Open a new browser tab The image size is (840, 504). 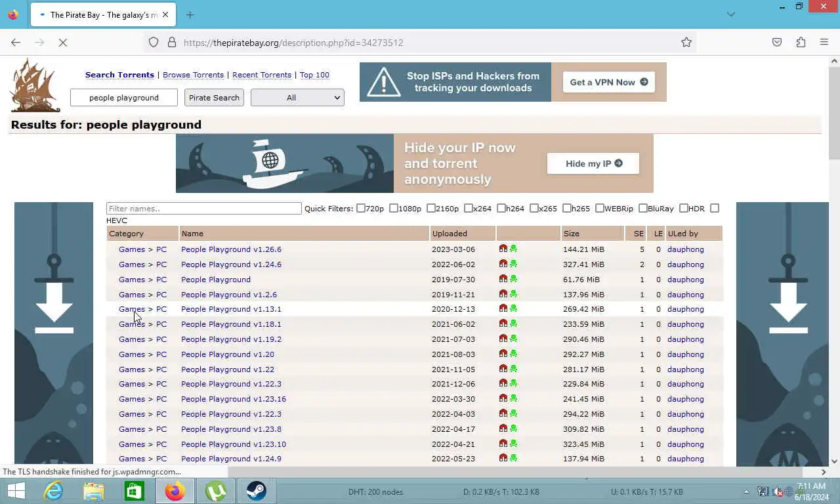coord(190,14)
